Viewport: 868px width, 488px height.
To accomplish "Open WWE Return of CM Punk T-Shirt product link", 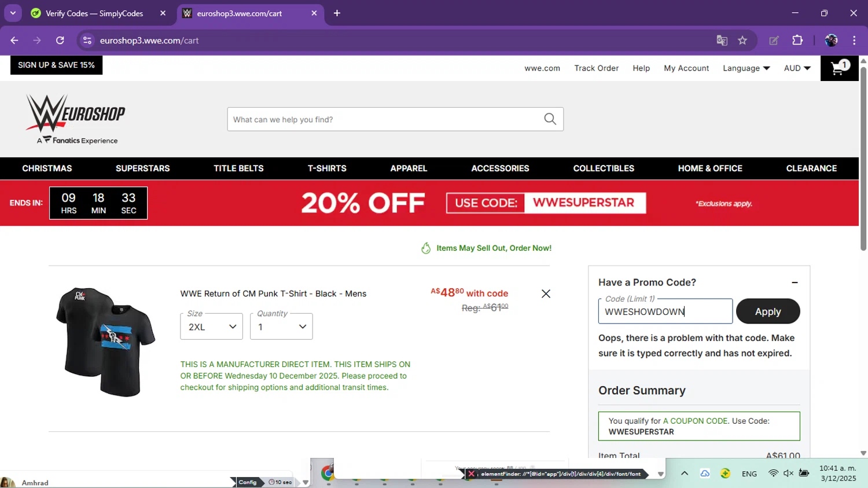I will click(x=273, y=293).
